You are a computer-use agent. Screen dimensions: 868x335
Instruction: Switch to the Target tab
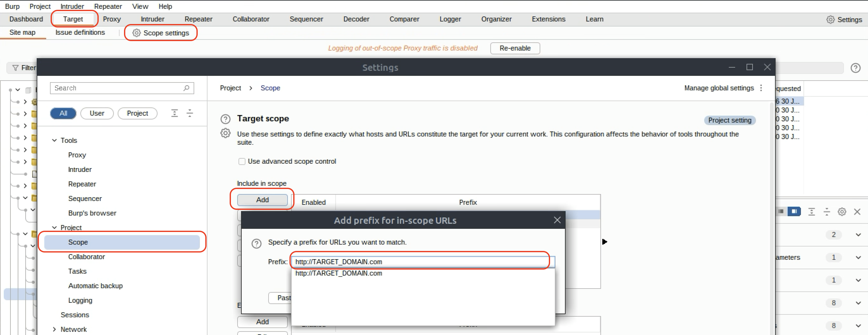click(x=73, y=19)
